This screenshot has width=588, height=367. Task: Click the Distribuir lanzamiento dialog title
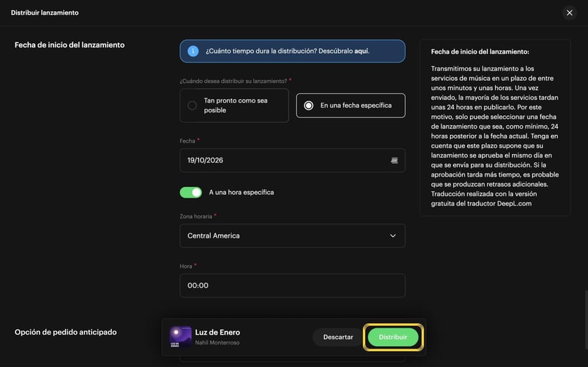point(44,13)
